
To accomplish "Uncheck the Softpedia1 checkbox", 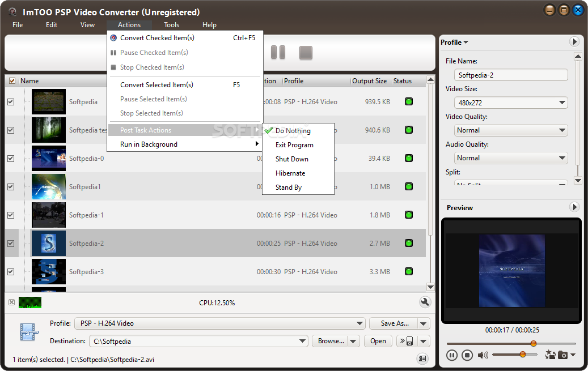I will tap(11, 186).
